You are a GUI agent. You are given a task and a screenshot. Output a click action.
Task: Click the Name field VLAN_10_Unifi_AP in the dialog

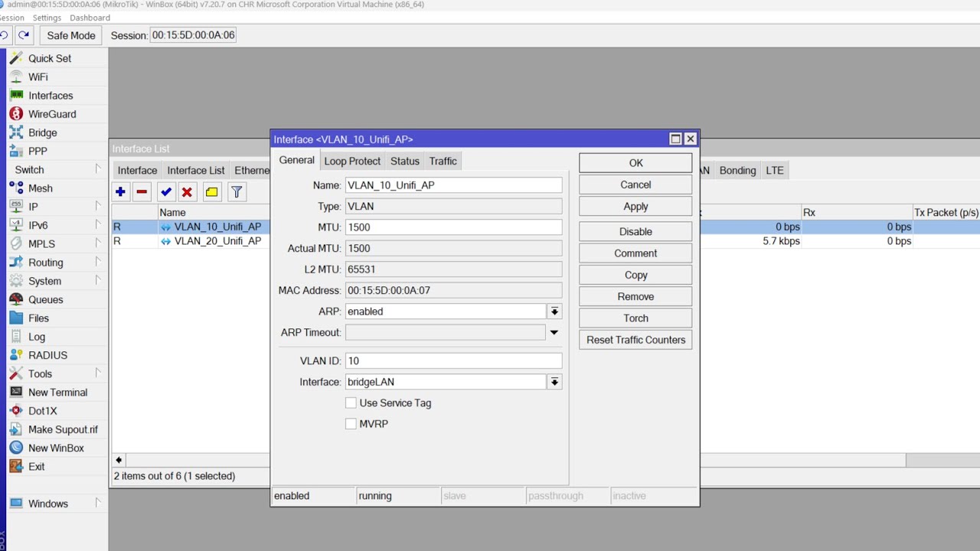453,185
